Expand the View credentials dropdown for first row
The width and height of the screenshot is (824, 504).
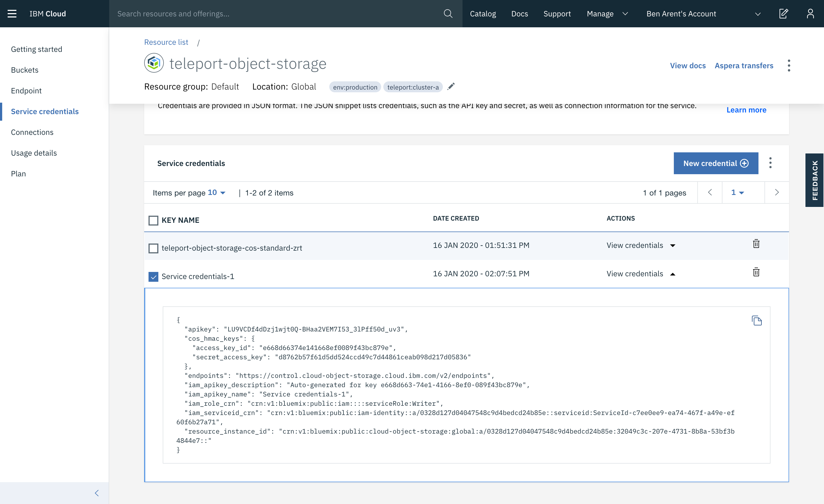point(673,245)
